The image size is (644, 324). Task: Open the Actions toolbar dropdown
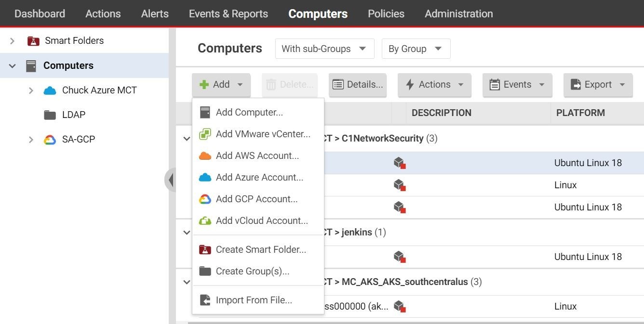(x=434, y=85)
